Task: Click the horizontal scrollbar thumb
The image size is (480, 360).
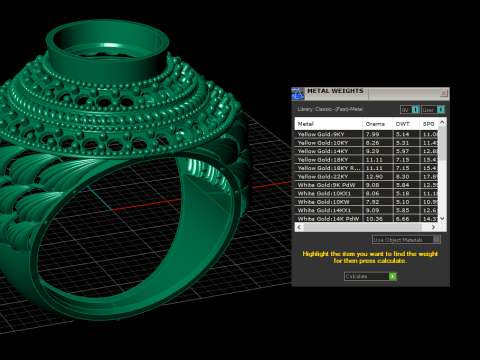Action: 363,227
